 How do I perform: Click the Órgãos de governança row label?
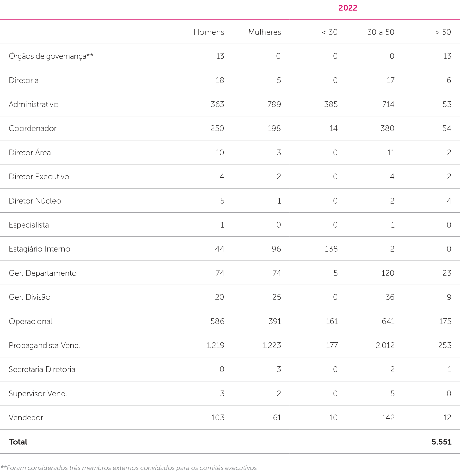(x=51, y=56)
